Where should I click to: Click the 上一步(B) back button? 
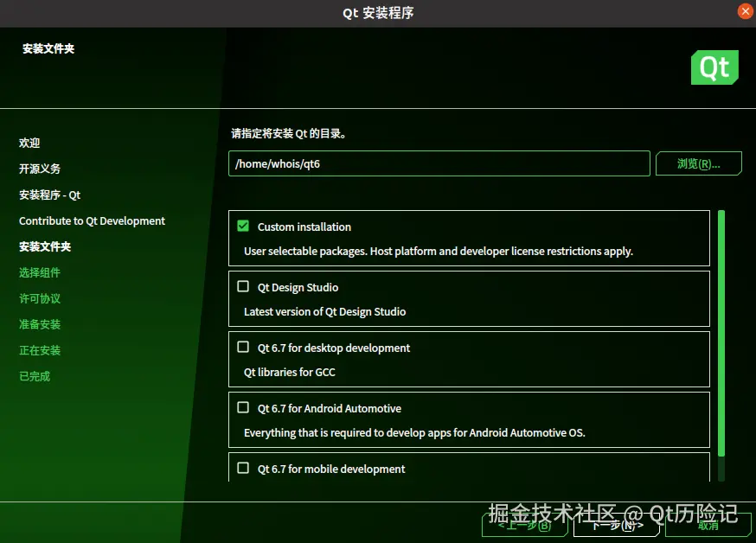525,525
